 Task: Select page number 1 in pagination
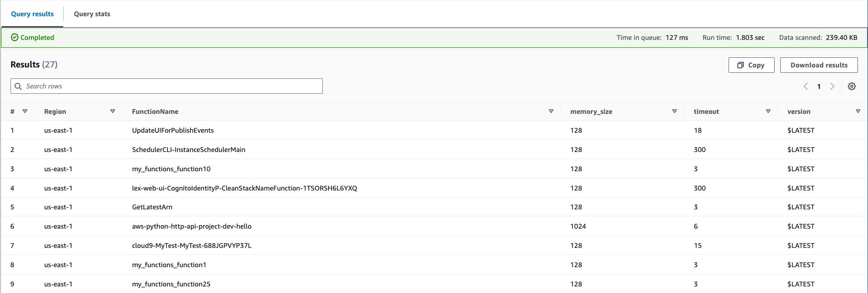click(818, 87)
